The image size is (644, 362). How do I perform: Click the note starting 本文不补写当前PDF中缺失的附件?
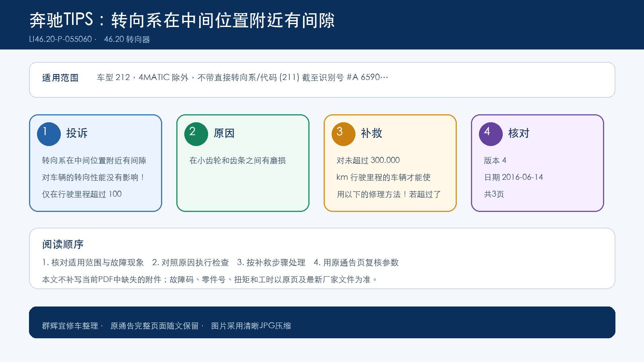pyautogui.click(x=210, y=280)
